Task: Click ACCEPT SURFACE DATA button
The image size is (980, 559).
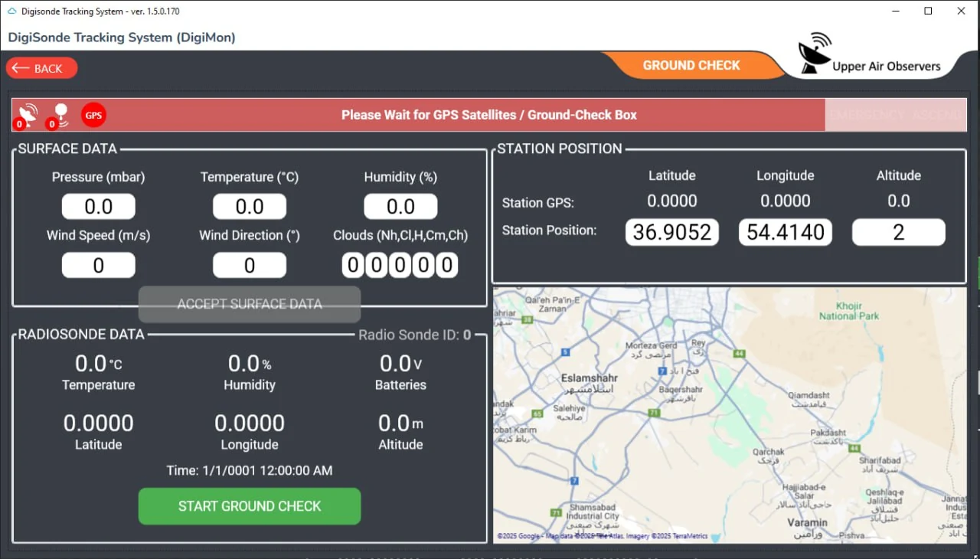Action: (x=250, y=304)
